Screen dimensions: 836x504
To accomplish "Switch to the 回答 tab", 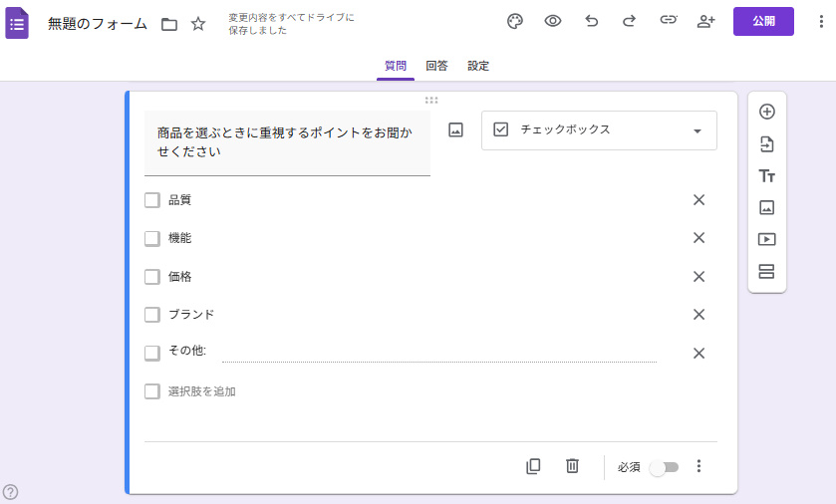I will tap(436, 66).
